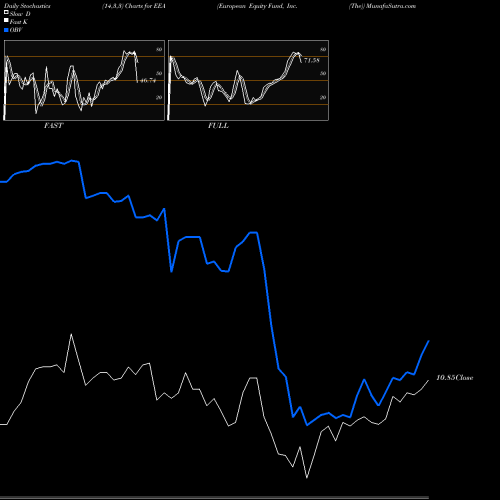Click the white close line's lowest trough
The width and height of the screenshot is (500, 500).
307,477
